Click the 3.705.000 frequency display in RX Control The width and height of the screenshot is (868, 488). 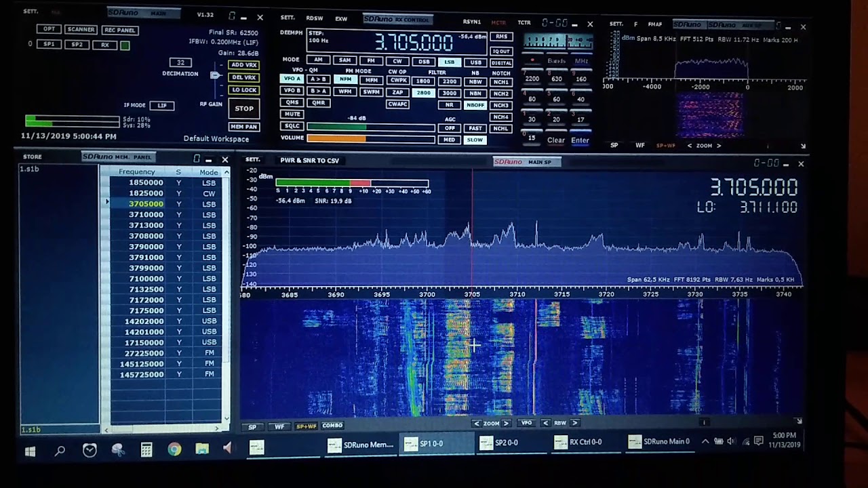click(414, 43)
